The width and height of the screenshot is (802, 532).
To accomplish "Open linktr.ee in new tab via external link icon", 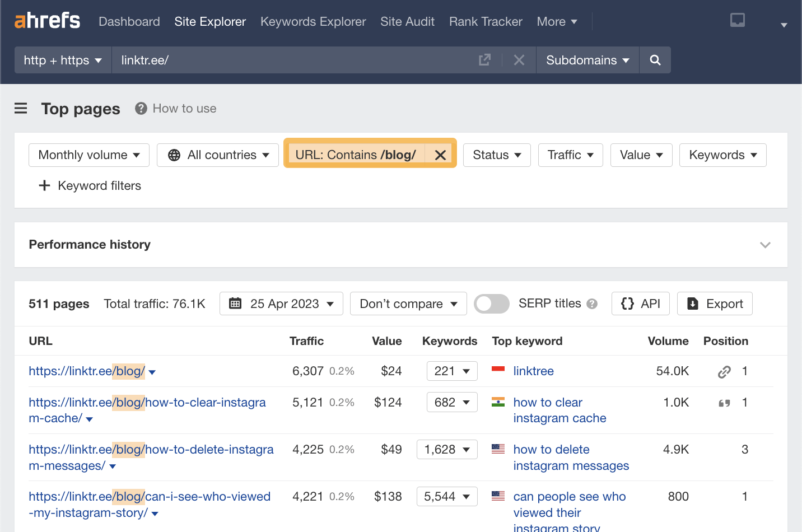I will (x=484, y=59).
